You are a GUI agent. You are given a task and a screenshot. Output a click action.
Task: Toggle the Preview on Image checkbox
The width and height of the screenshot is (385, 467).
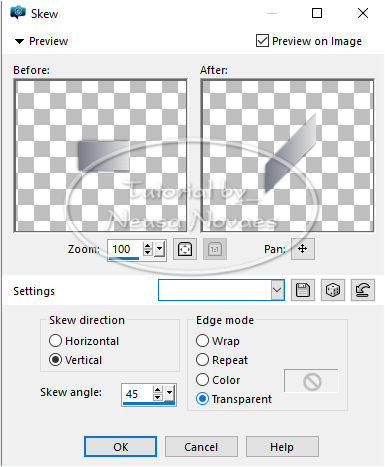click(x=262, y=41)
